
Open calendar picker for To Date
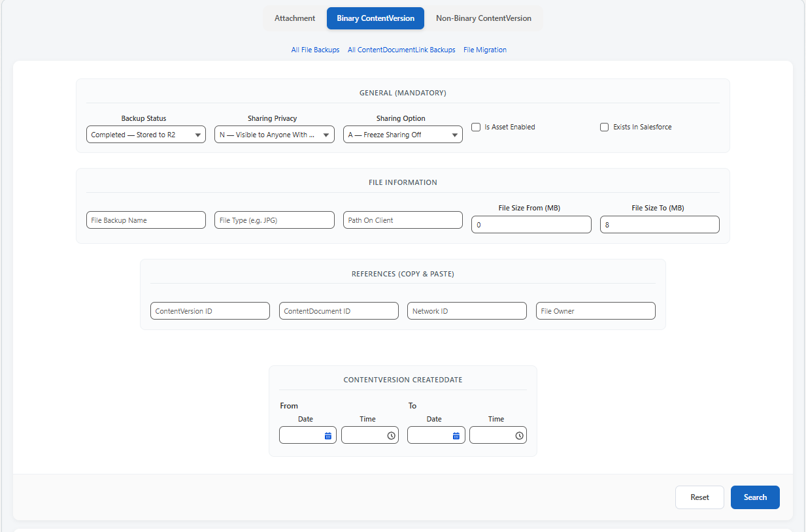tap(456, 435)
